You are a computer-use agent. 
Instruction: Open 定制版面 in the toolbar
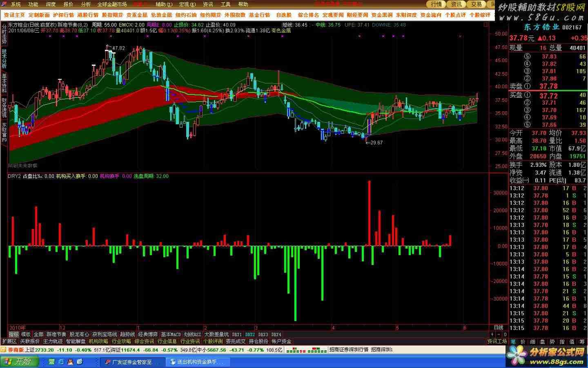click(x=39, y=15)
